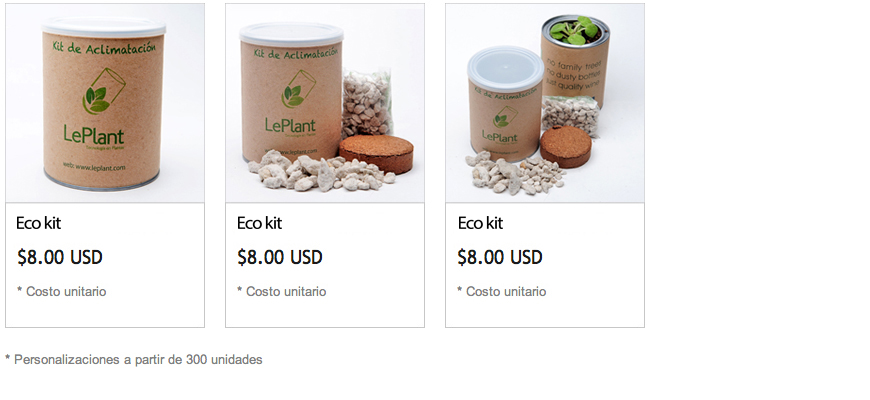
Task: Click the loose white stones in second photo
Action: tap(321, 171)
